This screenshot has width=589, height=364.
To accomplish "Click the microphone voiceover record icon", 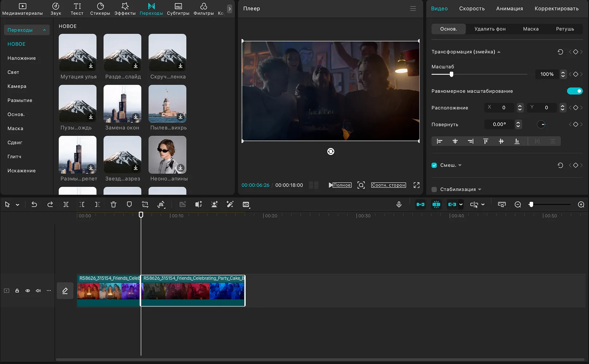I will pyautogui.click(x=399, y=205).
